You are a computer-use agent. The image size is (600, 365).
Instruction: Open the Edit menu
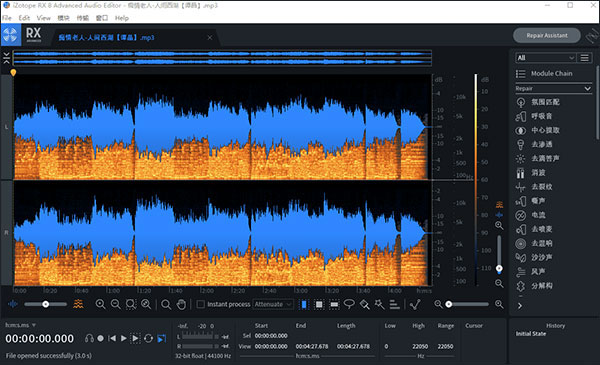24,18
